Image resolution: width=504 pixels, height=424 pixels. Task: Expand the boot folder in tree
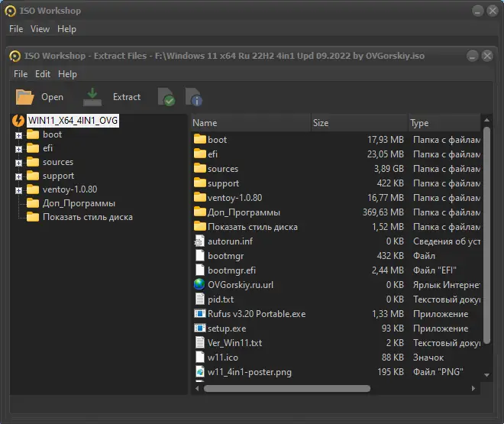coord(18,135)
